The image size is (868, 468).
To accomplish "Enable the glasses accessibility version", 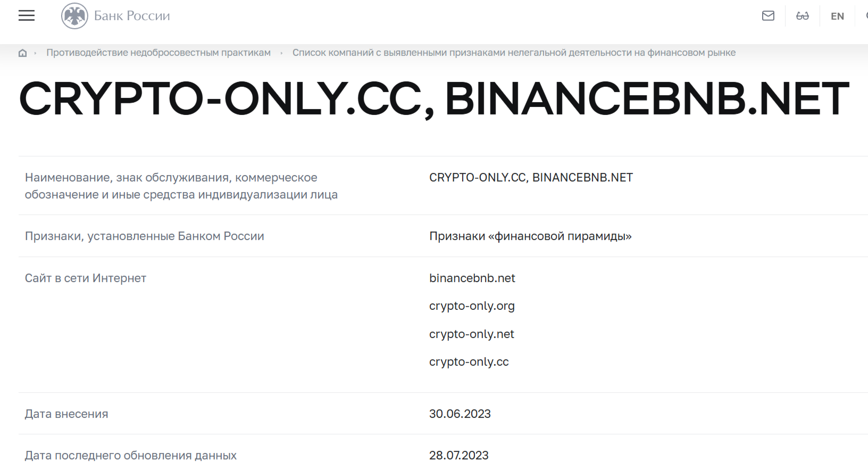I will (x=802, y=16).
